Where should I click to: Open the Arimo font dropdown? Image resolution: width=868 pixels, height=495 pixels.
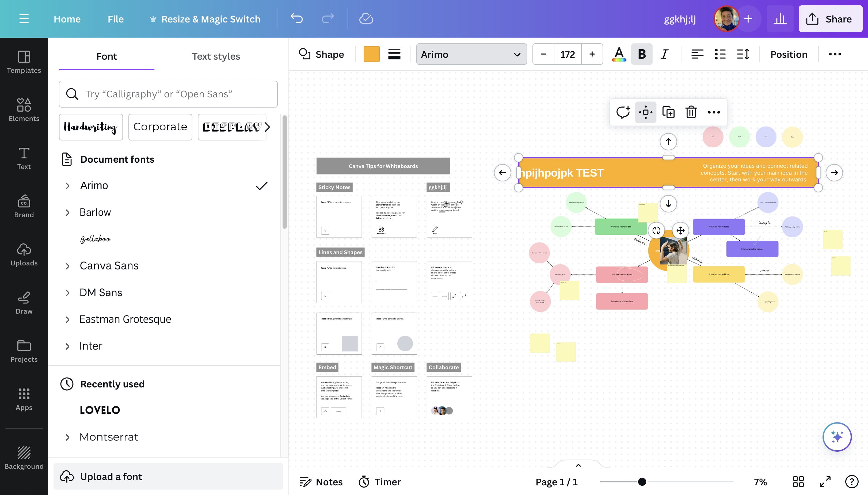pos(471,54)
